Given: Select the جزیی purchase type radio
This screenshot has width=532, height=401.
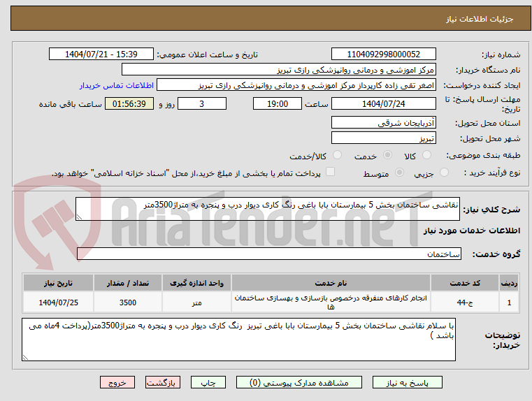Looking at the screenshot, I should pyautogui.click(x=444, y=173).
